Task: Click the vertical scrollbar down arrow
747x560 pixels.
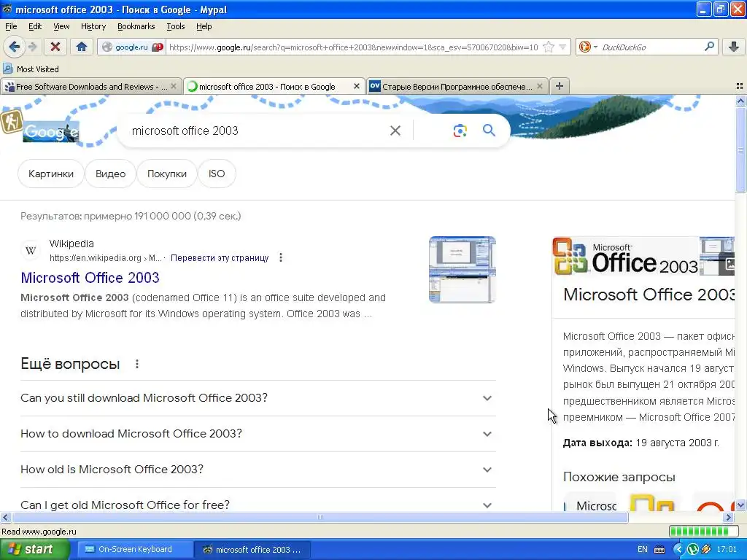Action: [740, 505]
